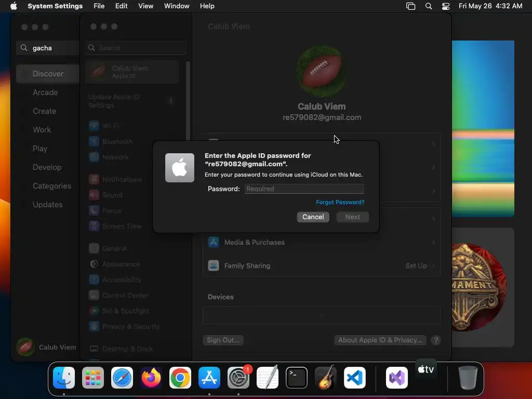Image resolution: width=532 pixels, height=399 pixels.
Task: Launch Visual Studio Code from Dock
Action: pyautogui.click(x=355, y=378)
